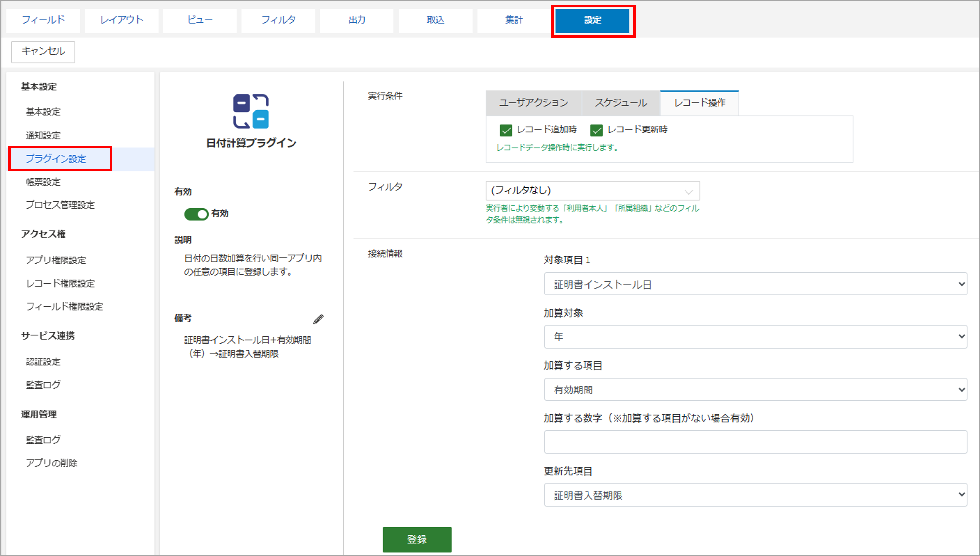Switch to the 取込 tab
Screen dimensions: 980x556
[x=435, y=20]
